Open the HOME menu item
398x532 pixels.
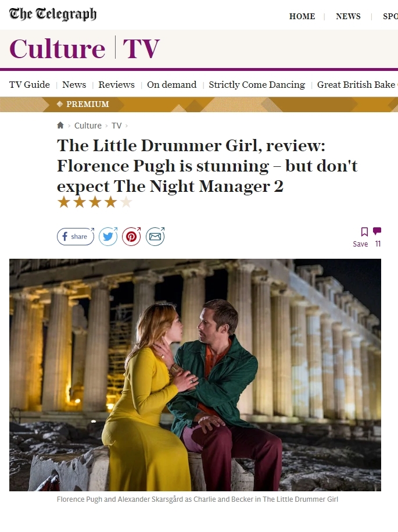[302, 16]
